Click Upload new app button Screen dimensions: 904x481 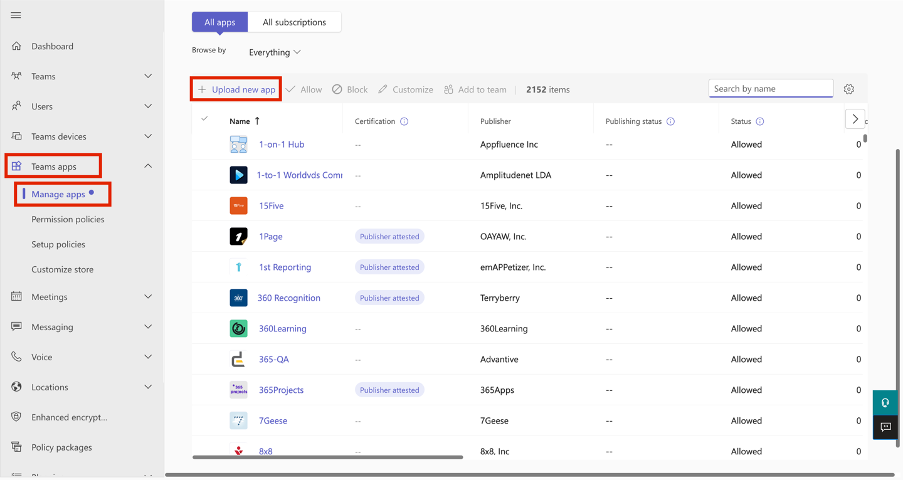(236, 89)
